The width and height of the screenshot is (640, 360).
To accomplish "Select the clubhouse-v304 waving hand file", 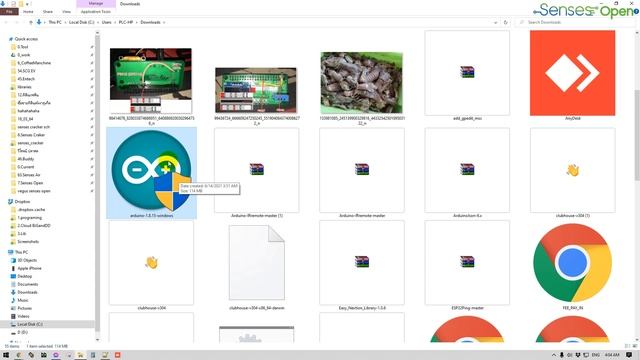I will 151,265.
